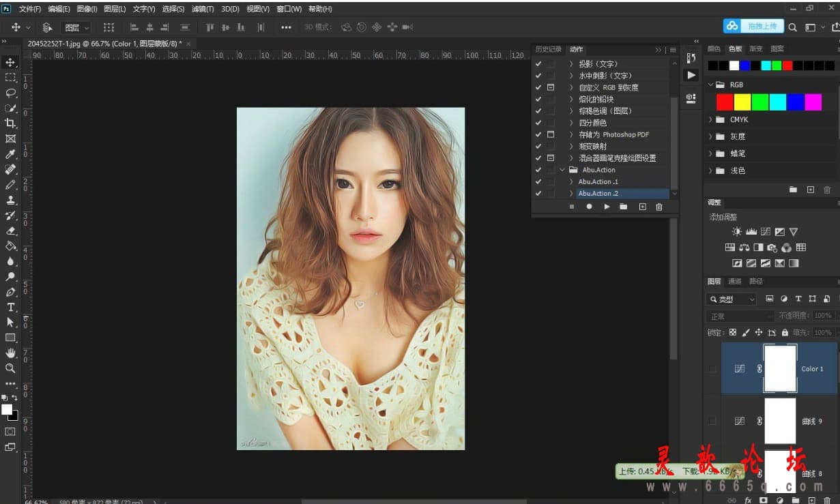Toggle the 熔化的铅块 action checkmark
Screen dimensions: 840x504
[538, 100]
